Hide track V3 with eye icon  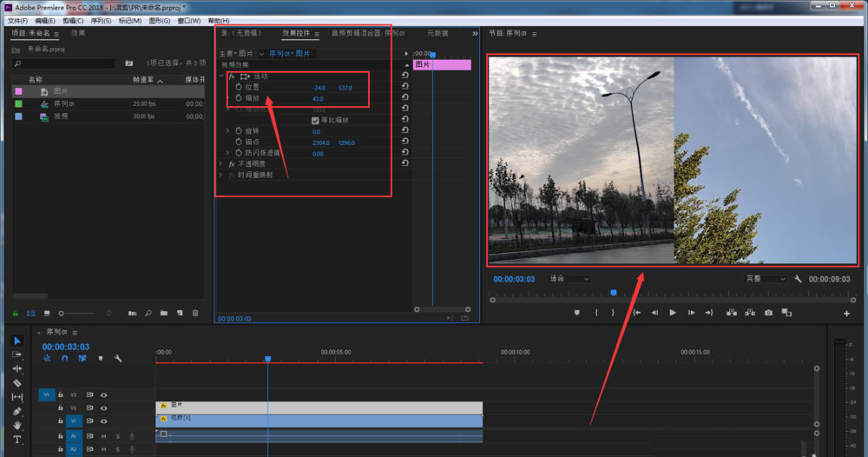(103, 395)
